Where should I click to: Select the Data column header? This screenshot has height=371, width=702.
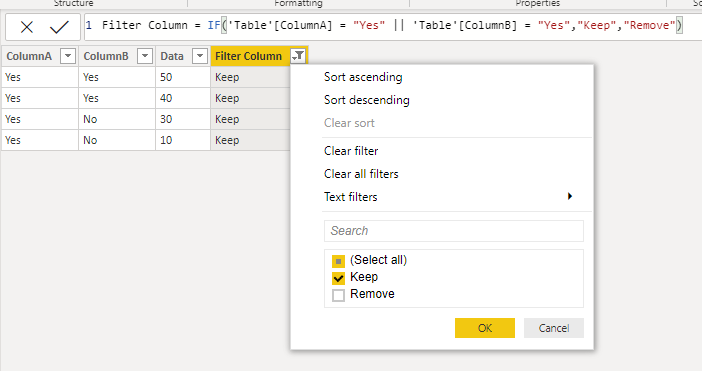[172, 56]
